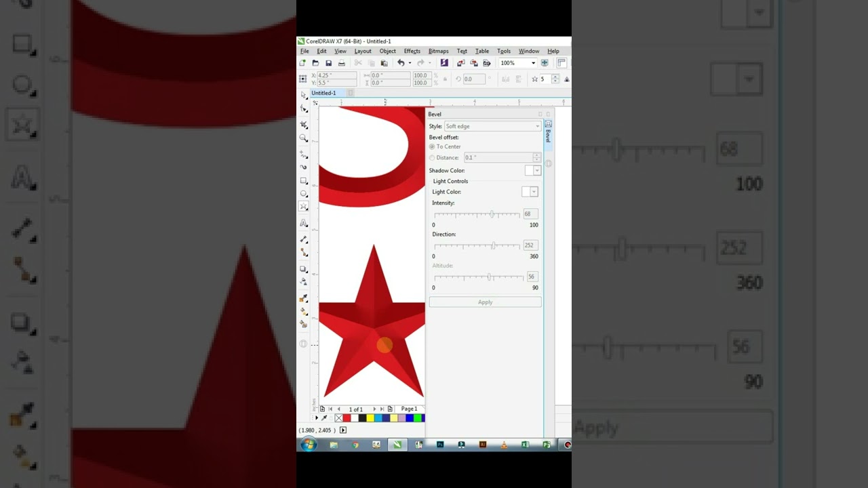Image resolution: width=868 pixels, height=488 pixels.
Task: Adjust the Intensity slider
Action: pos(492,214)
